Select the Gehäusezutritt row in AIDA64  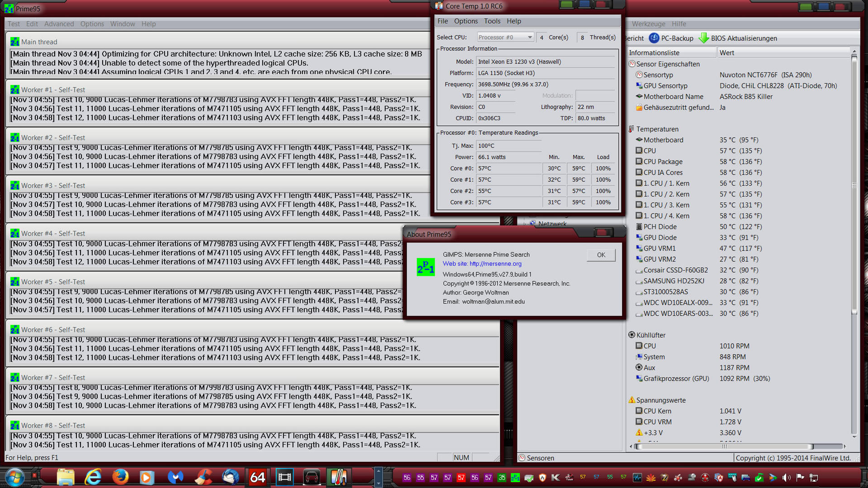pos(681,107)
